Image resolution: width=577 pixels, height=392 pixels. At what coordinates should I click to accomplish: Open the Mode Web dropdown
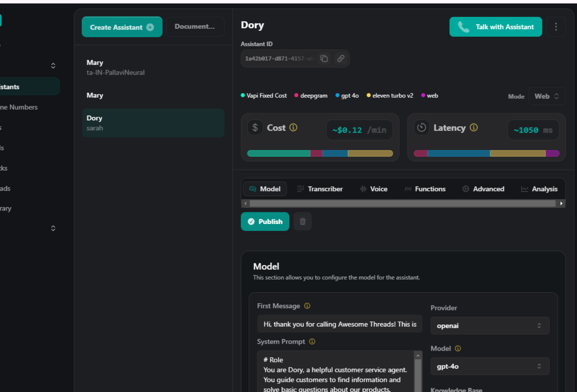(547, 96)
